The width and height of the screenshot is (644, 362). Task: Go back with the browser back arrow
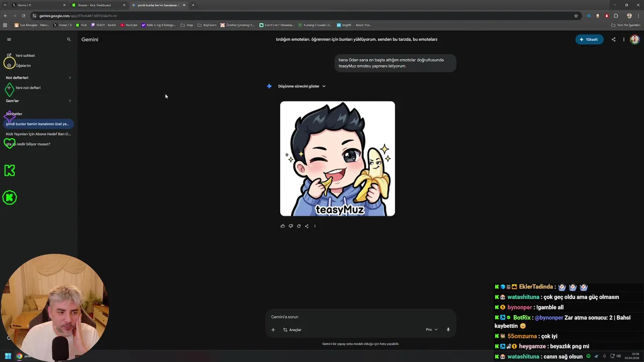click(x=5, y=16)
